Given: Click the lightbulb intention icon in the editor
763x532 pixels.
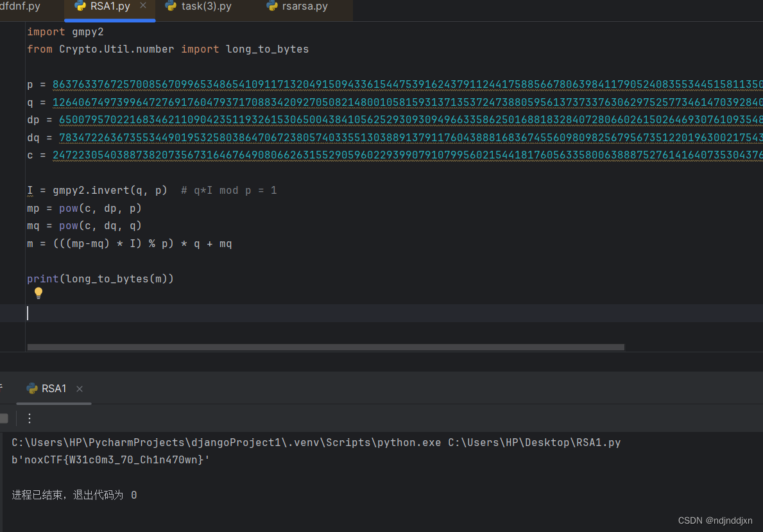Looking at the screenshot, I should point(39,293).
